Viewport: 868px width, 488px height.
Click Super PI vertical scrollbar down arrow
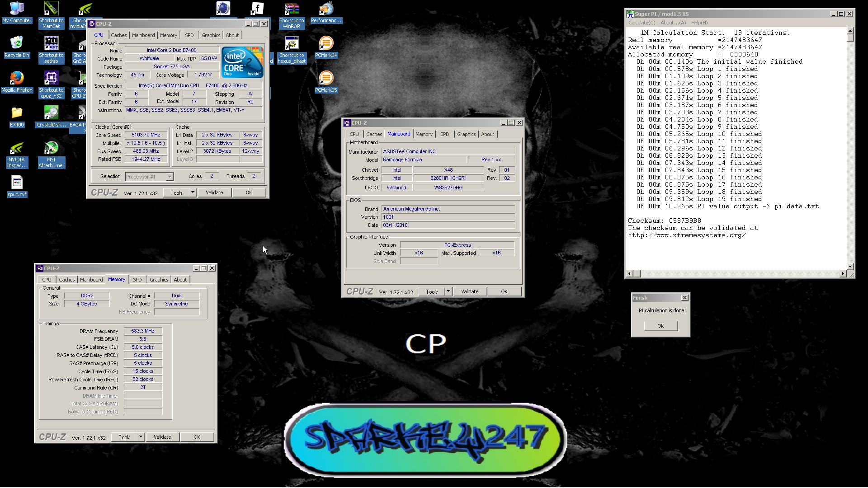pyautogui.click(x=850, y=267)
